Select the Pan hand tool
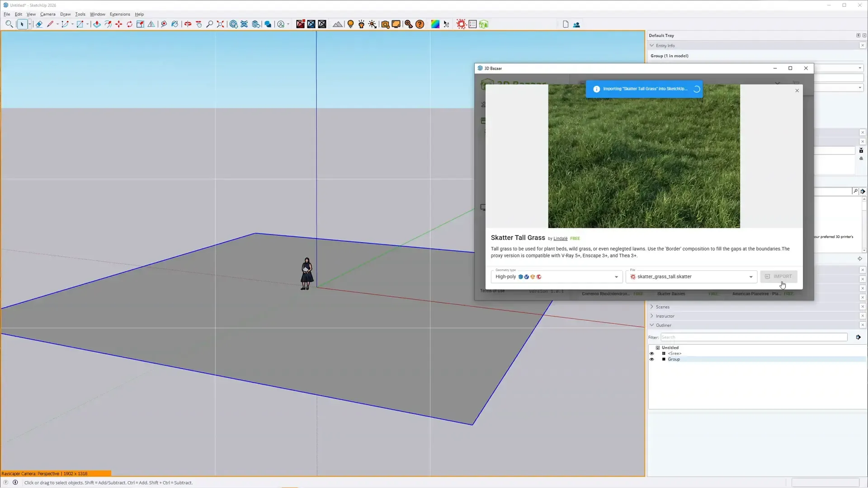This screenshot has height=488, width=868. click(x=199, y=24)
